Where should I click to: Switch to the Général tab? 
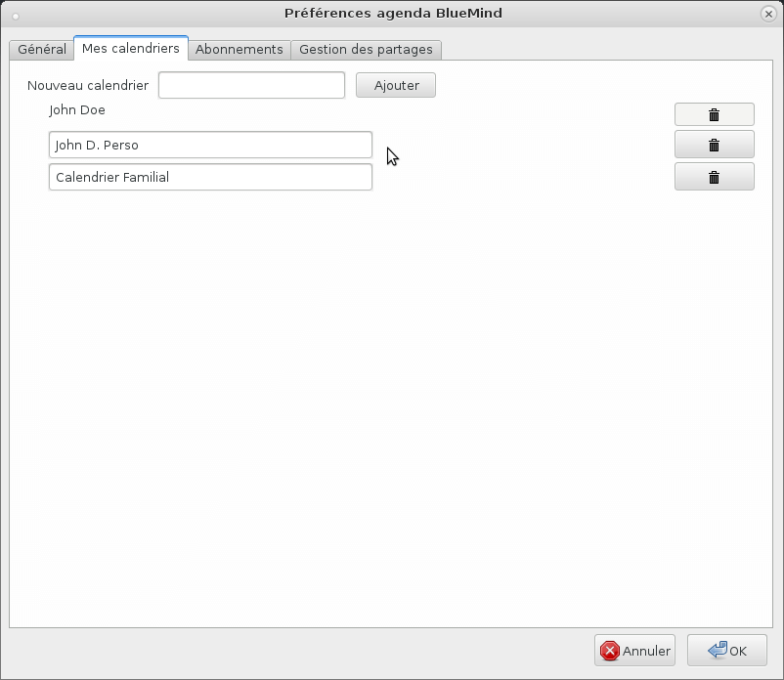click(x=42, y=49)
